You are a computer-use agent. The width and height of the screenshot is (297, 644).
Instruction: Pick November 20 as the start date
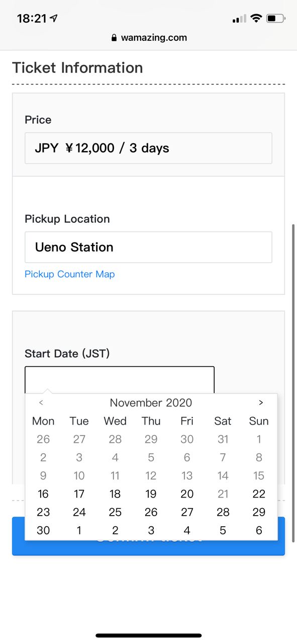coord(187,494)
